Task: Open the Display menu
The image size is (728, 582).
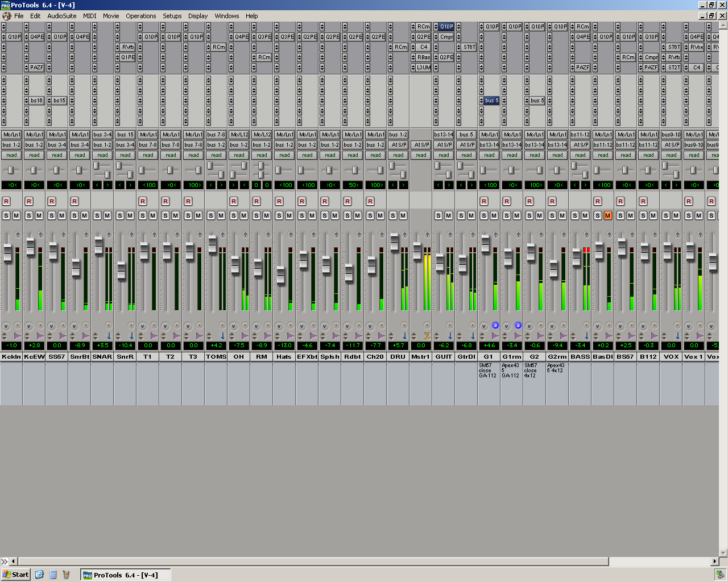Action: point(198,16)
